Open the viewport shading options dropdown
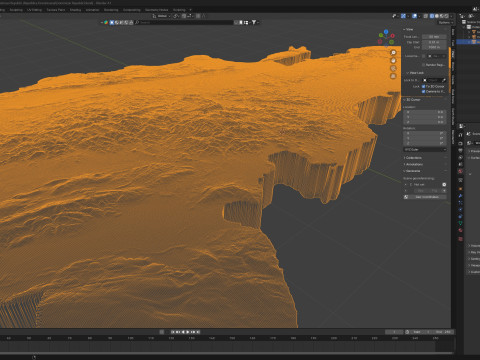This screenshot has height=360, width=480. (451, 16)
